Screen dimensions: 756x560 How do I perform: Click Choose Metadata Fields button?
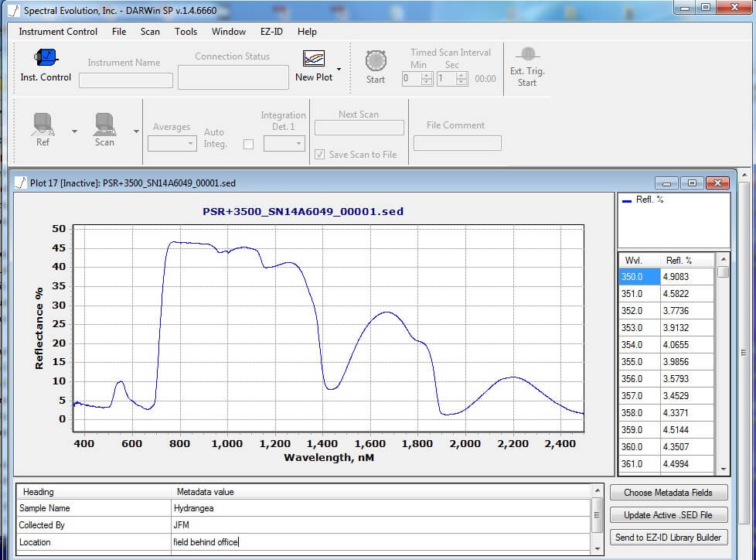[x=669, y=493]
